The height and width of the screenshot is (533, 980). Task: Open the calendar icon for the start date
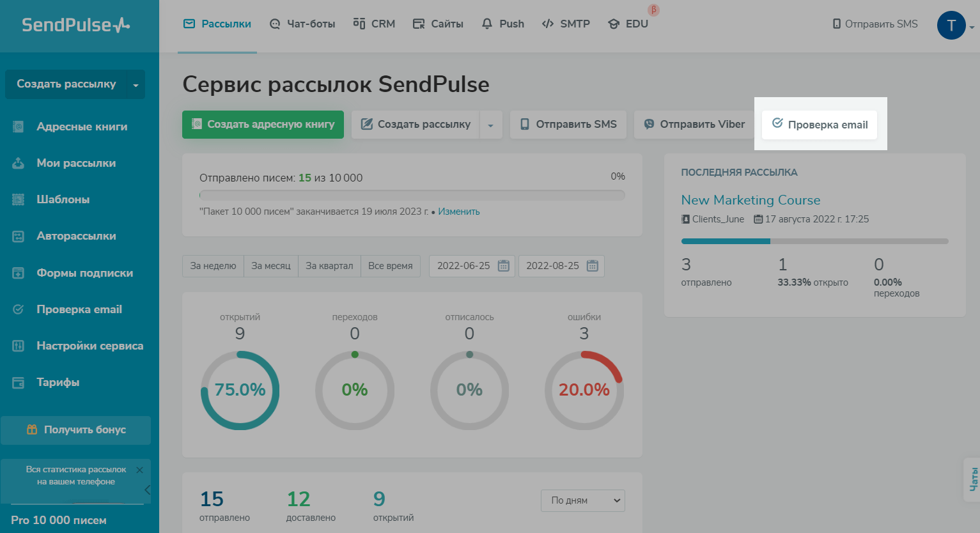click(x=504, y=266)
